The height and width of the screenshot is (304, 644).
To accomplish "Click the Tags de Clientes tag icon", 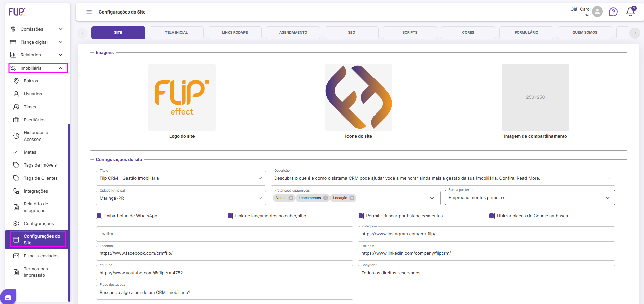I will click(x=16, y=178).
